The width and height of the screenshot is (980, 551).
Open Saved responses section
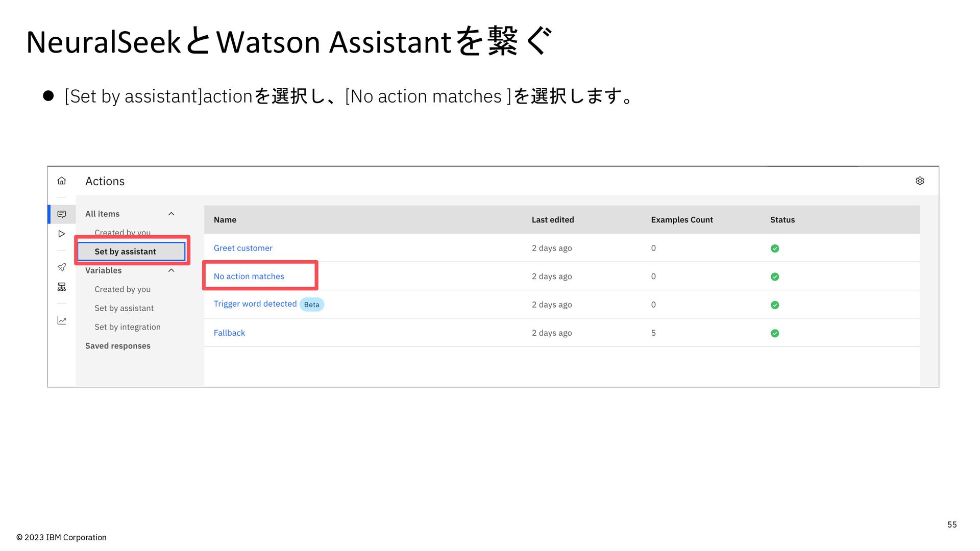[x=118, y=346]
